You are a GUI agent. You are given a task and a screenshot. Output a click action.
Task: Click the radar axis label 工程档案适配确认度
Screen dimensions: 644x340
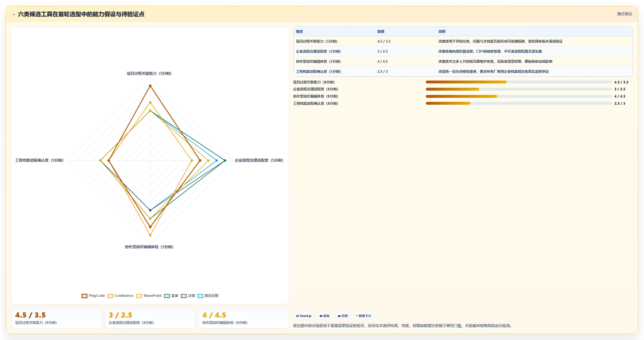[x=39, y=161]
